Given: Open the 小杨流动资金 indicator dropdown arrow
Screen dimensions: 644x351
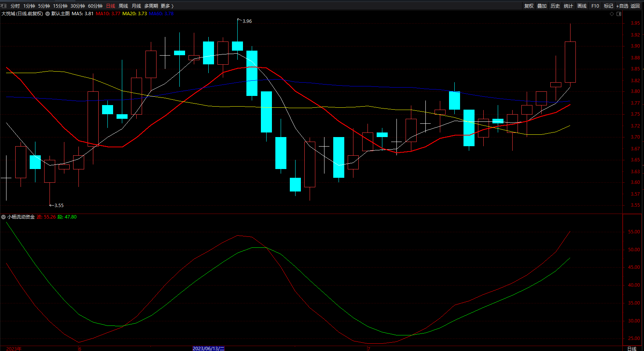Looking at the screenshot, I should tap(3, 217).
